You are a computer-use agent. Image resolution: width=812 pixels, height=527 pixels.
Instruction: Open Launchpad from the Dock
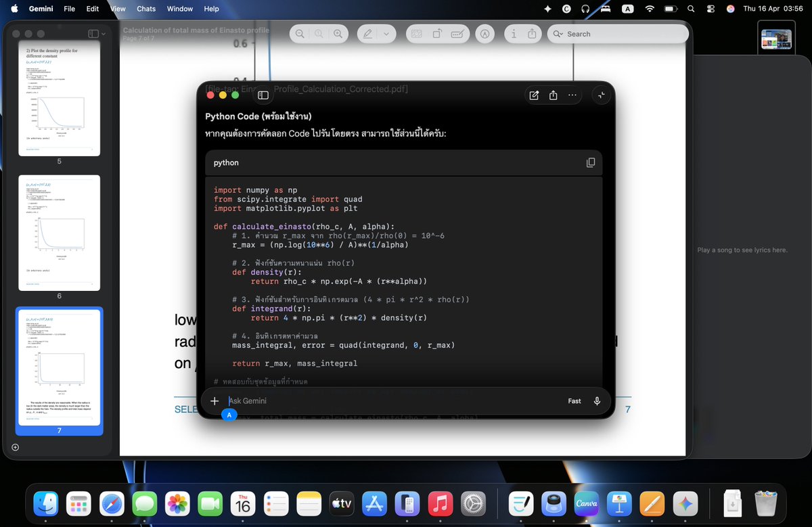click(x=78, y=504)
